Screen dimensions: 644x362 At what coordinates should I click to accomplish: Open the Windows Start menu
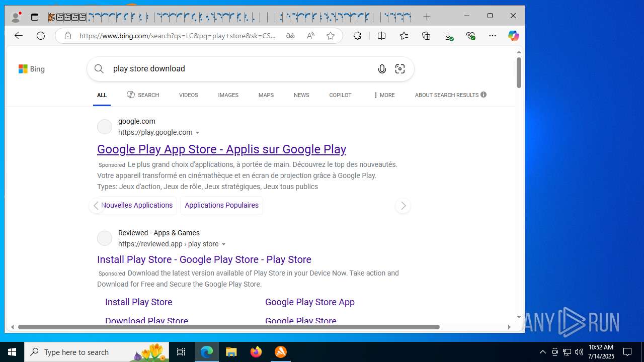click(x=12, y=352)
